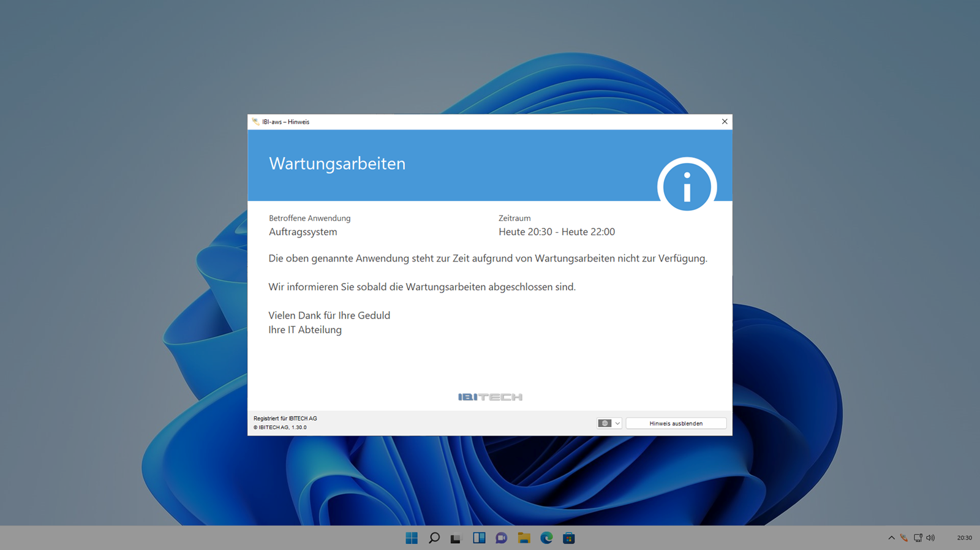This screenshot has width=980, height=550.
Task: Click the Betroffene Anwendung label
Action: 309,218
